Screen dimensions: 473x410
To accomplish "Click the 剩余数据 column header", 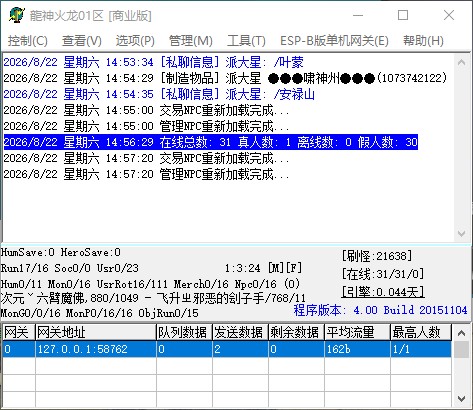I will pyautogui.click(x=296, y=332).
